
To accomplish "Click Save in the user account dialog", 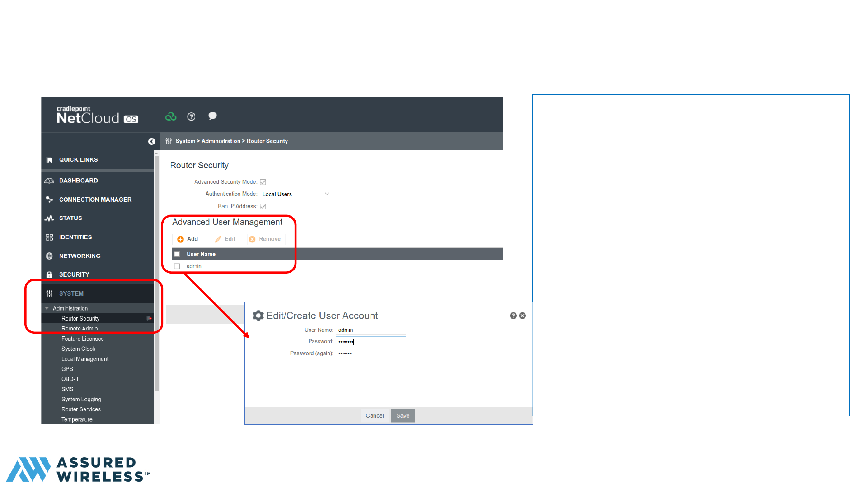I will pyautogui.click(x=403, y=415).
